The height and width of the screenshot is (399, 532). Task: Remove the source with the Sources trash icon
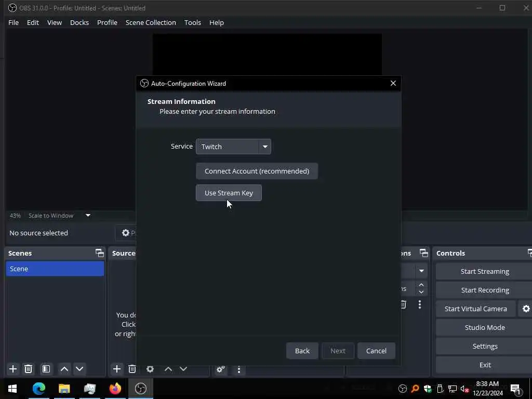[132, 369]
